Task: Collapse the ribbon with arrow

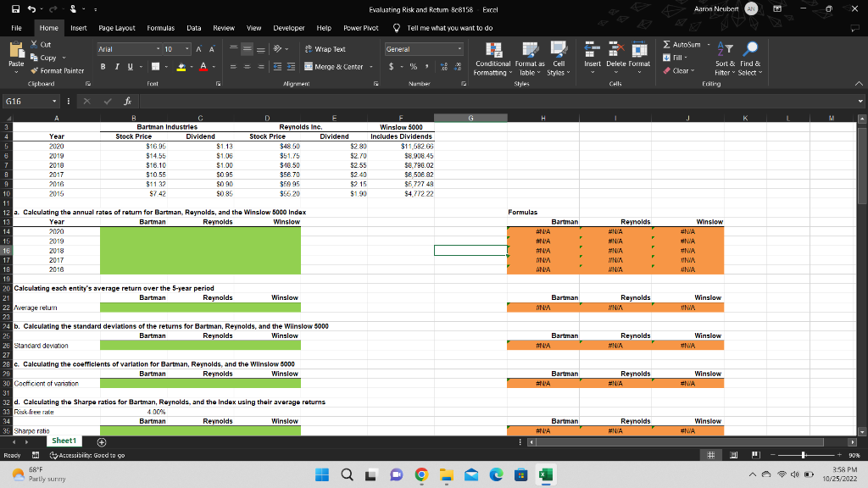Action: point(859,84)
